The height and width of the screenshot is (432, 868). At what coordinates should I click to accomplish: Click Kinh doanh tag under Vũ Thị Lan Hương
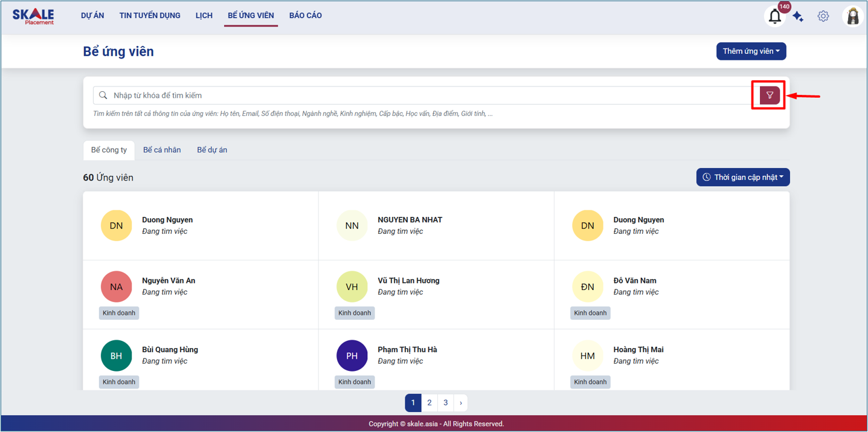(355, 313)
